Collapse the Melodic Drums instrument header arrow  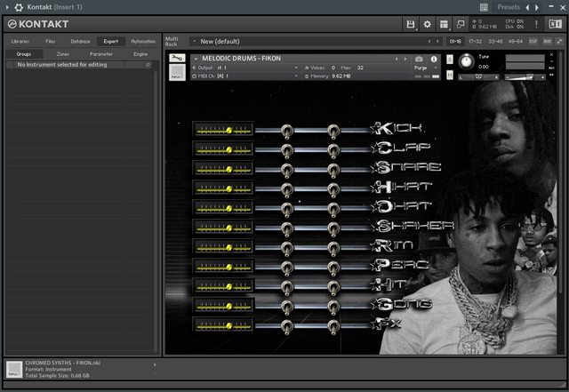coord(195,59)
